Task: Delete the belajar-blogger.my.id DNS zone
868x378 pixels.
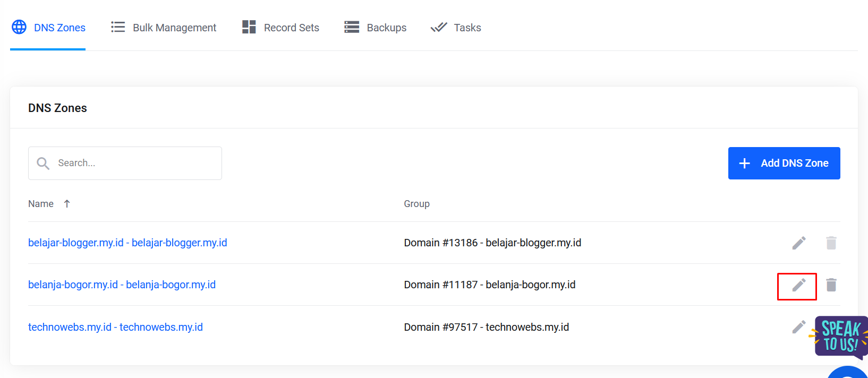Action: (x=831, y=243)
